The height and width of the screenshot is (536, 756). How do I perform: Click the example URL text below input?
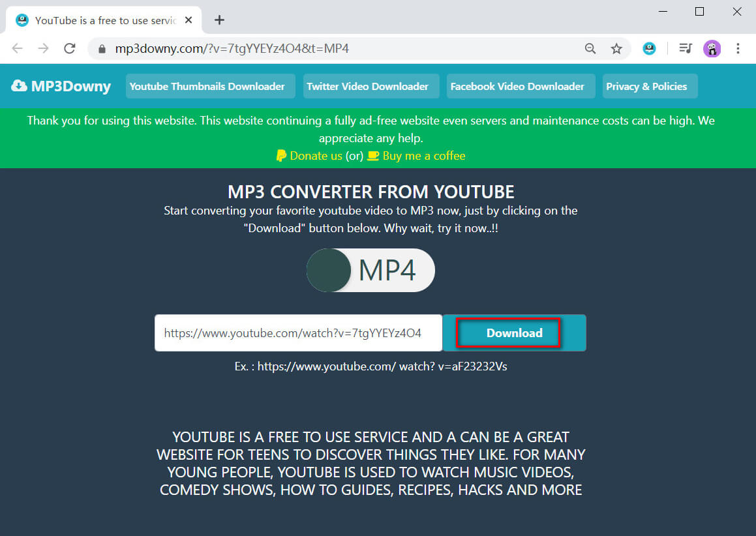tap(370, 366)
